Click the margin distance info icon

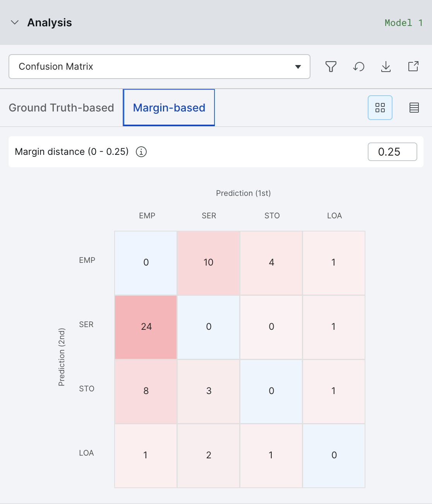141,152
